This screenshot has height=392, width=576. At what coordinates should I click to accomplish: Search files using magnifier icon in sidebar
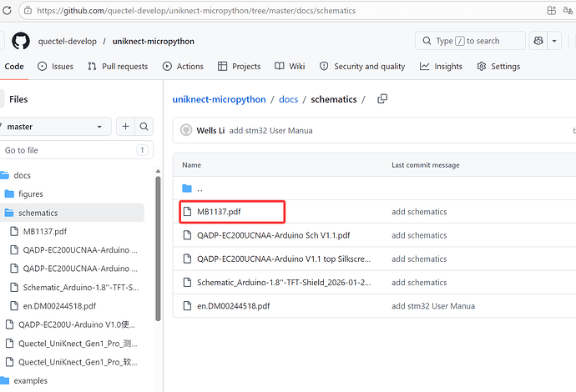click(x=144, y=126)
